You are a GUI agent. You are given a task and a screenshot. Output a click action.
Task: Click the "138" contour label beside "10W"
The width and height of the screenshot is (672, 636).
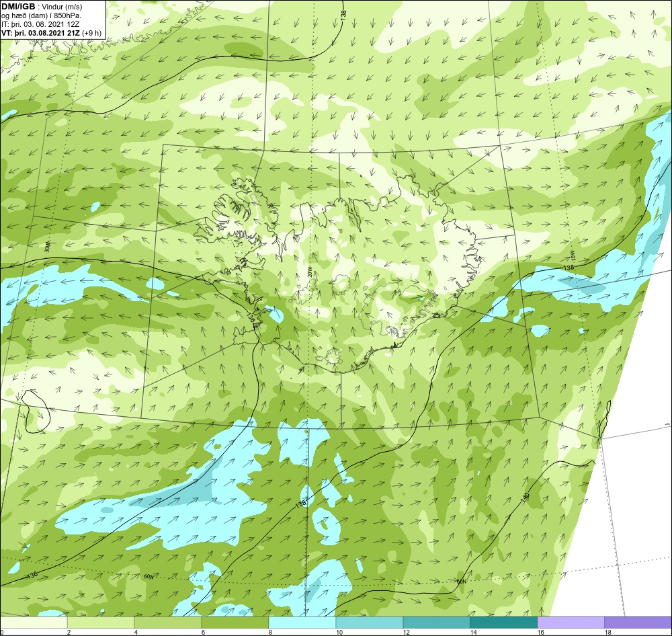(x=569, y=267)
